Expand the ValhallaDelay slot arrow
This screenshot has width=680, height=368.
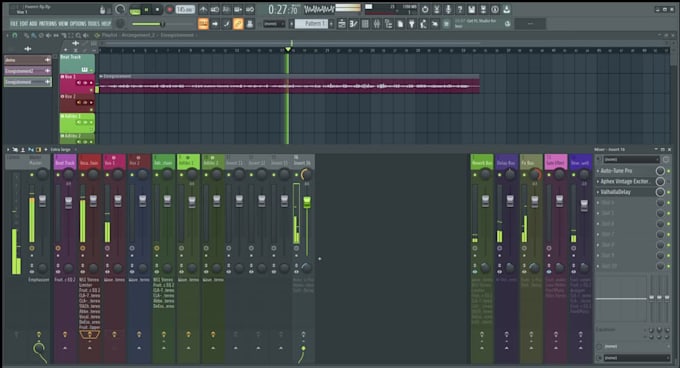click(x=598, y=192)
